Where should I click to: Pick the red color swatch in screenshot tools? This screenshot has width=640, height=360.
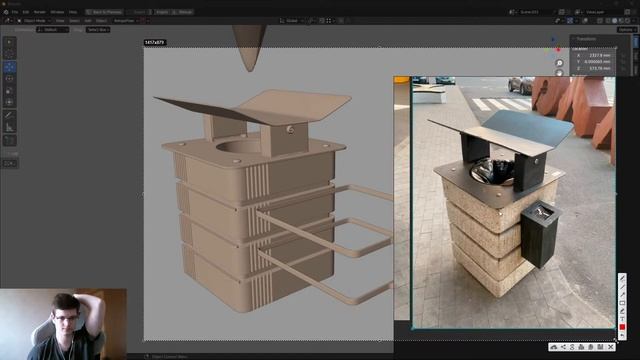(x=622, y=327)
